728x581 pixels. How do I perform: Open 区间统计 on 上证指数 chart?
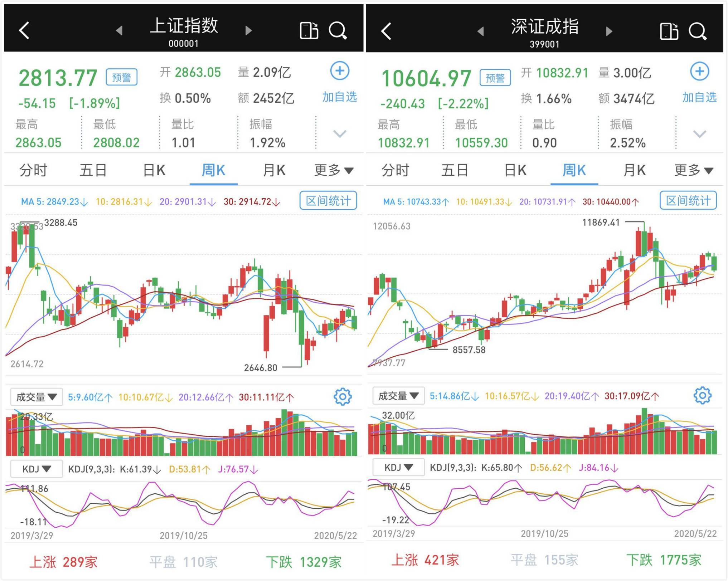click(x=328, y=200)
